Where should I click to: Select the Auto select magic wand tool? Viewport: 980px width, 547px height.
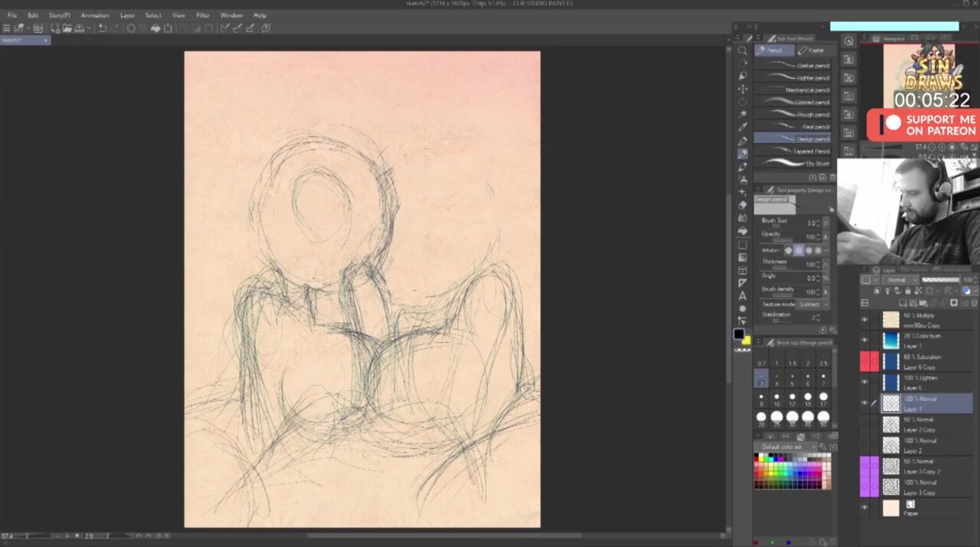[x=742, y=115]
